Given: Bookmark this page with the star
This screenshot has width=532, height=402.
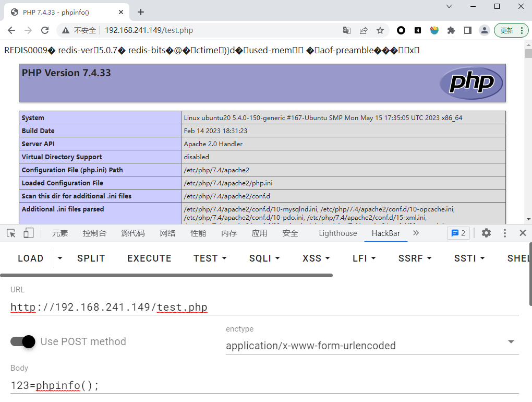Looking at the screenshot, I should tap(380, 30).
